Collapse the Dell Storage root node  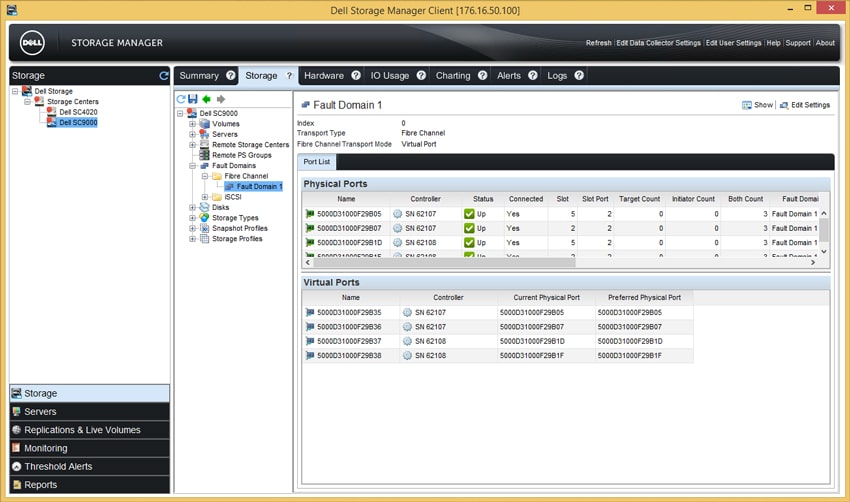click(15, 91)
